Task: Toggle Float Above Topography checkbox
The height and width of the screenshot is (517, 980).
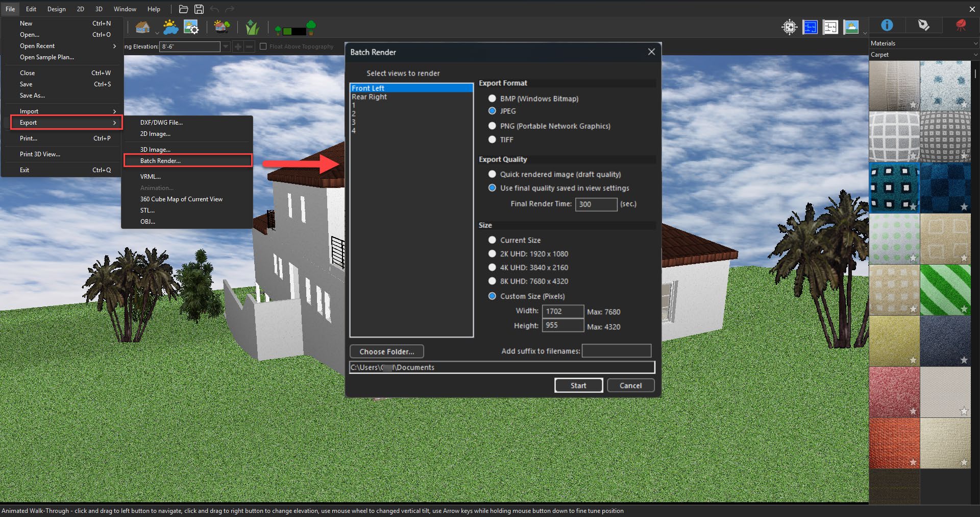Action: point(263,46)
